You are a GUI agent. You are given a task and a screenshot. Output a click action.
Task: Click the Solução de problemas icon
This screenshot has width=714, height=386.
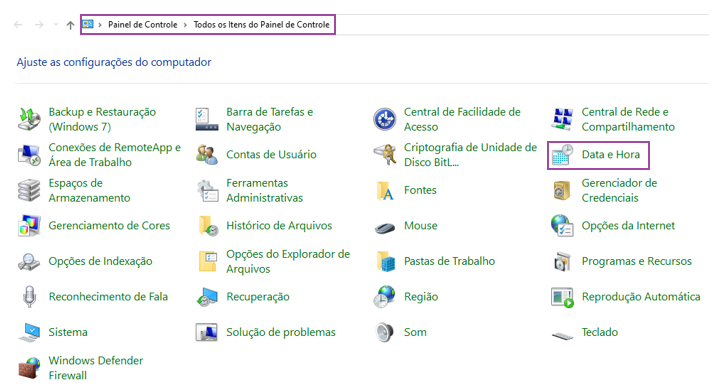(x=207, y=332)
